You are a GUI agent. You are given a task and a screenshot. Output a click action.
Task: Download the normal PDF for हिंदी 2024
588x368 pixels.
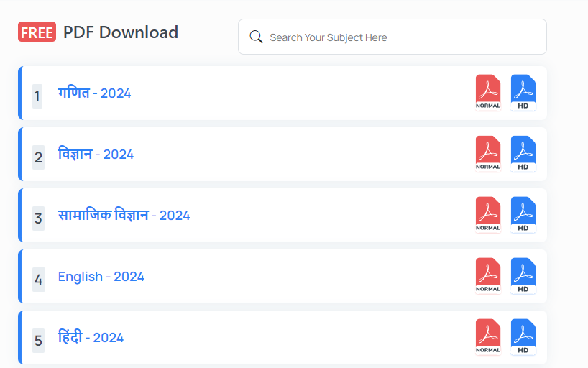click(x=488, y=337)
